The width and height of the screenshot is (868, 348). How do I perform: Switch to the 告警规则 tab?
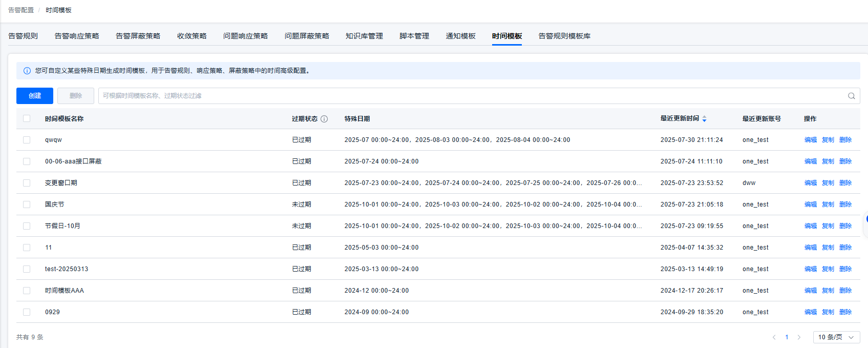(x=23, y=36)
